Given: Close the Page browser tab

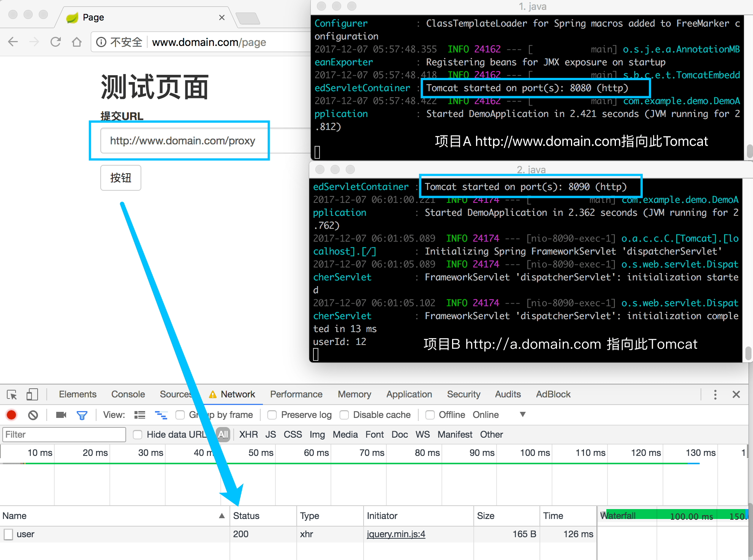Looking at the screenshot, I should 222,17.
